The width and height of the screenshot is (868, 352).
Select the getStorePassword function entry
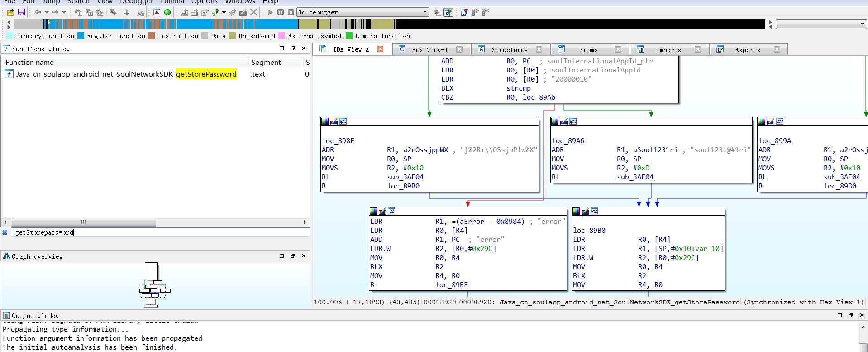(x=126, y=74)
